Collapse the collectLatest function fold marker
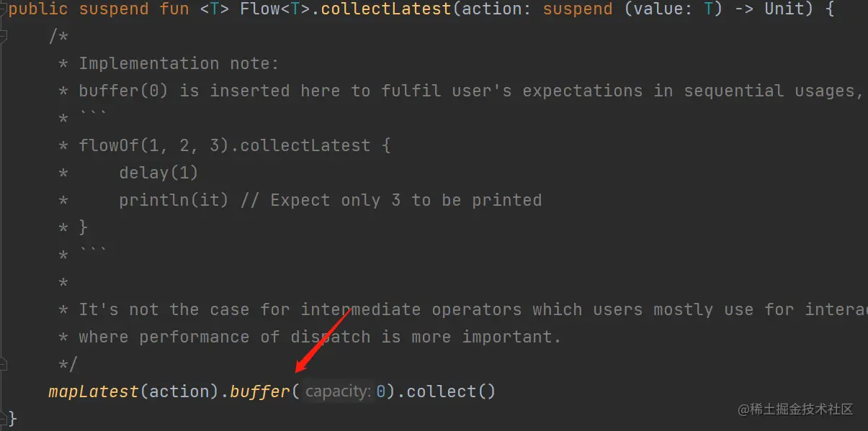Image resolution: width=868 pixels, height=431 pixels. 4,10
